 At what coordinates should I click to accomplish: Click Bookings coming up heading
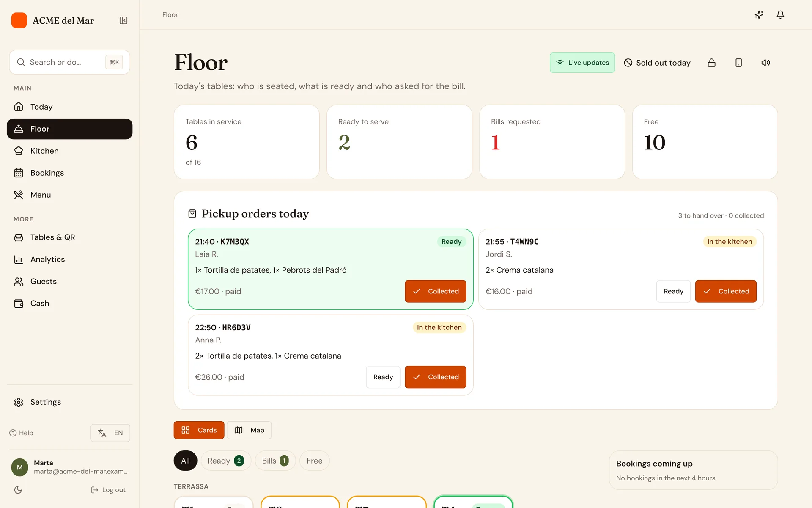(654, 464)
